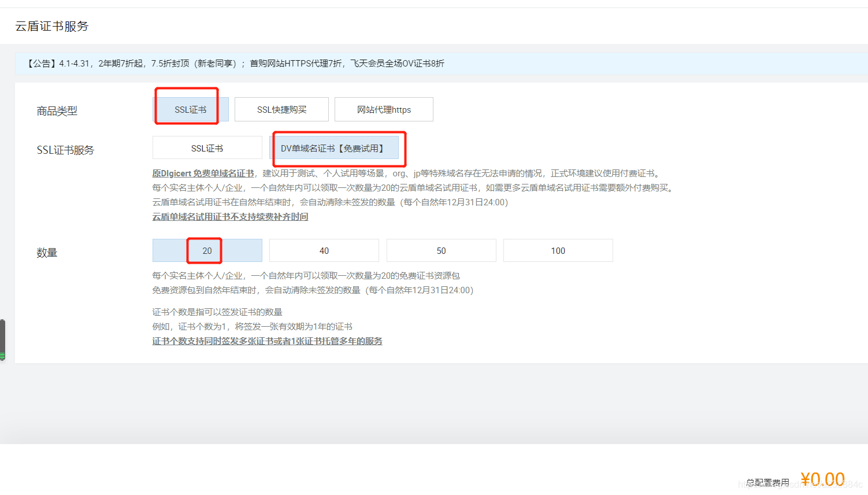Set quantity to 100
Image resolution: width=868 pixels, height=495 pixels.
558,250
